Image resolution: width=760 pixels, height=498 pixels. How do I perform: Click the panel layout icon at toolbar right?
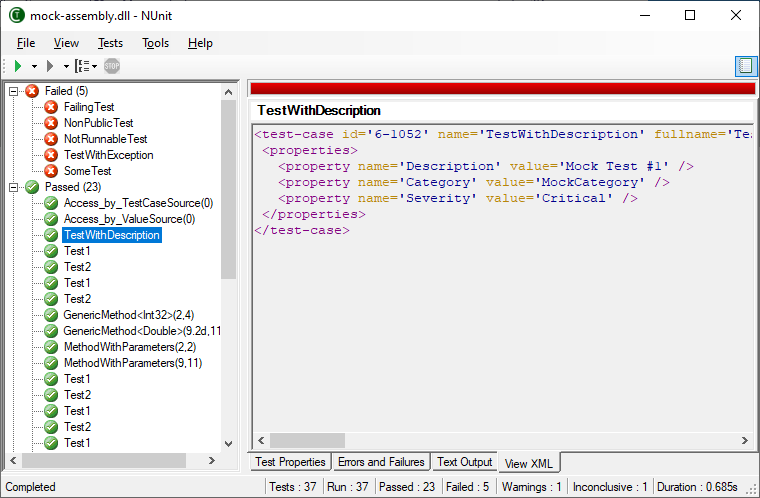click(x=745, y=66)
